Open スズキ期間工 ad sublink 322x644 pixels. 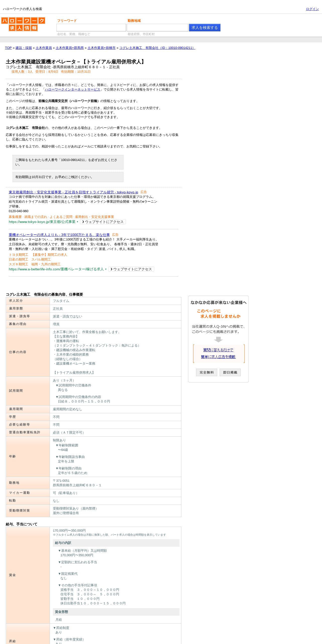(19, 264)
